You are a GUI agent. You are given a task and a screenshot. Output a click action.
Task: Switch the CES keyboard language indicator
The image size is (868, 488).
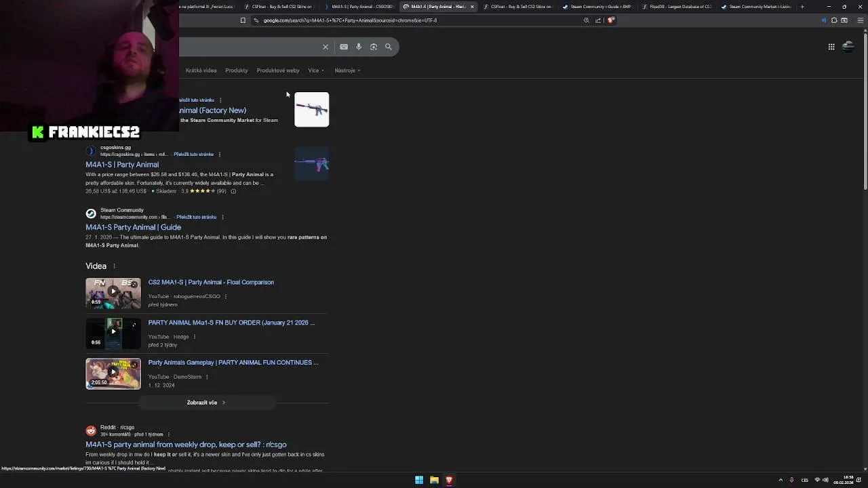(x=805, y=480)
